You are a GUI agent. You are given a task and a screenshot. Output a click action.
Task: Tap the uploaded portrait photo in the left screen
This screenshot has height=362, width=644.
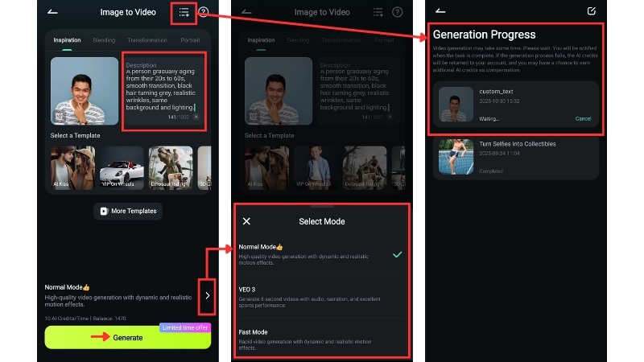pos(85,91)
